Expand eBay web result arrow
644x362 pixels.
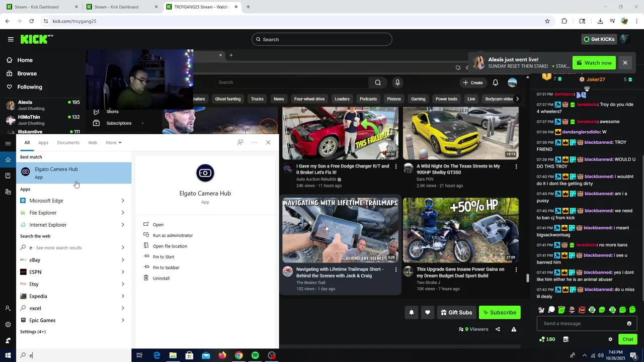123,260
